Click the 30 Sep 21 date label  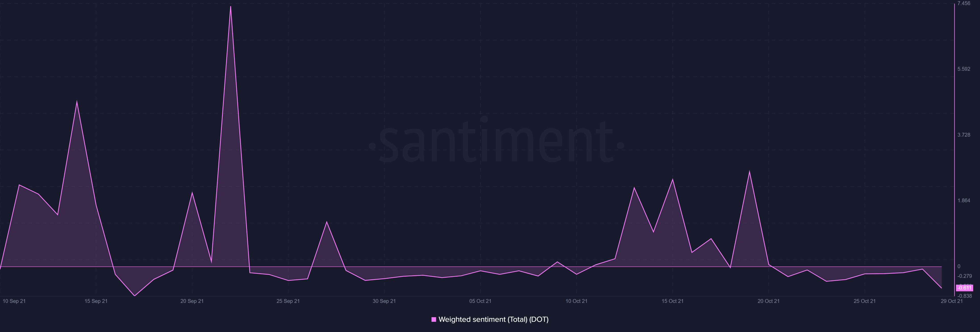[x=384, y=301]
